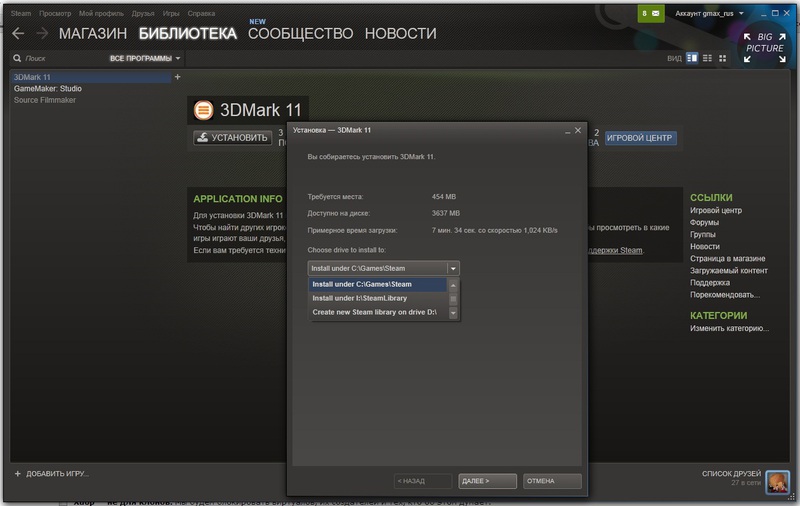The width and height of the screenshot is (800, 506).
Task: Click Изменить категорию... link
Action: pyautogui.click(x=730, y=328)
